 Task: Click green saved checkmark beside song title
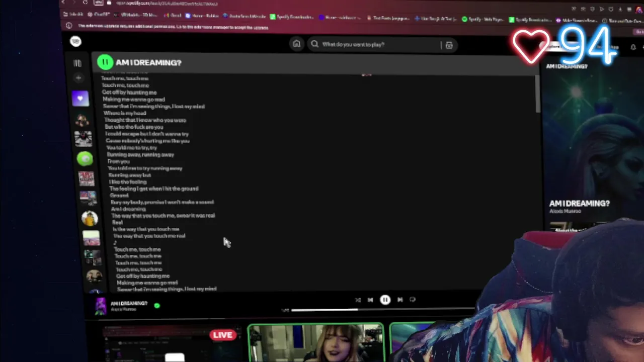(157, 305)
